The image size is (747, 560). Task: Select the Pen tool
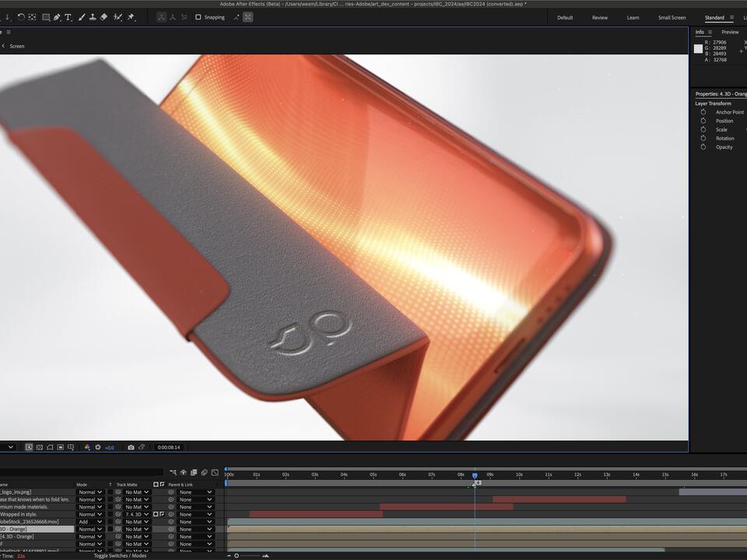57,17
